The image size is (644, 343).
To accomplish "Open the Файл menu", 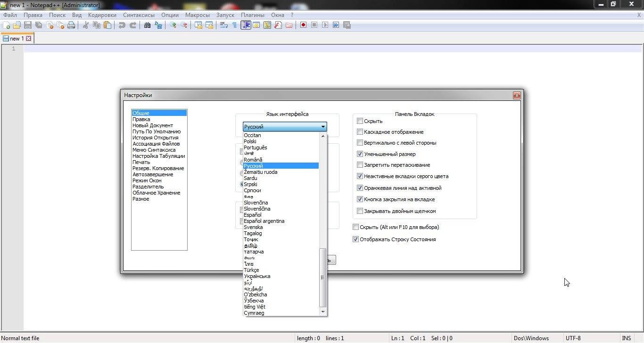I will [10, 15].
